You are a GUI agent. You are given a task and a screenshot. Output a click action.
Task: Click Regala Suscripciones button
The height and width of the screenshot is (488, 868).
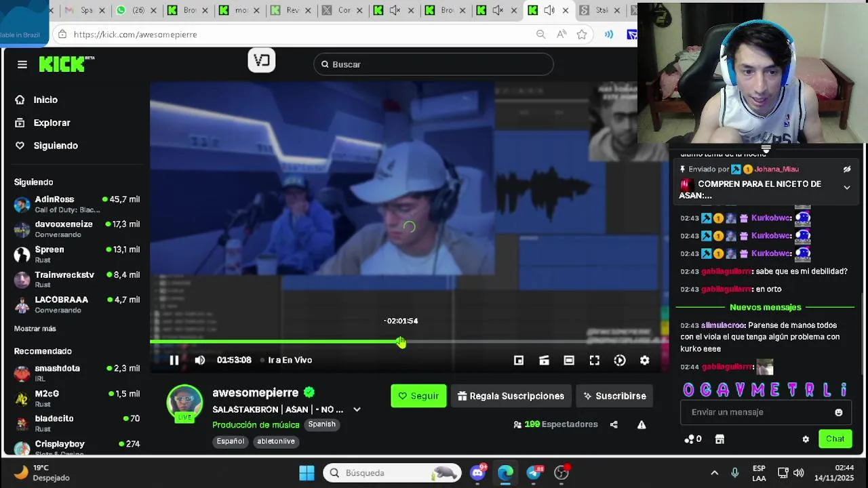pyautogui.click(x=511, y=396)
